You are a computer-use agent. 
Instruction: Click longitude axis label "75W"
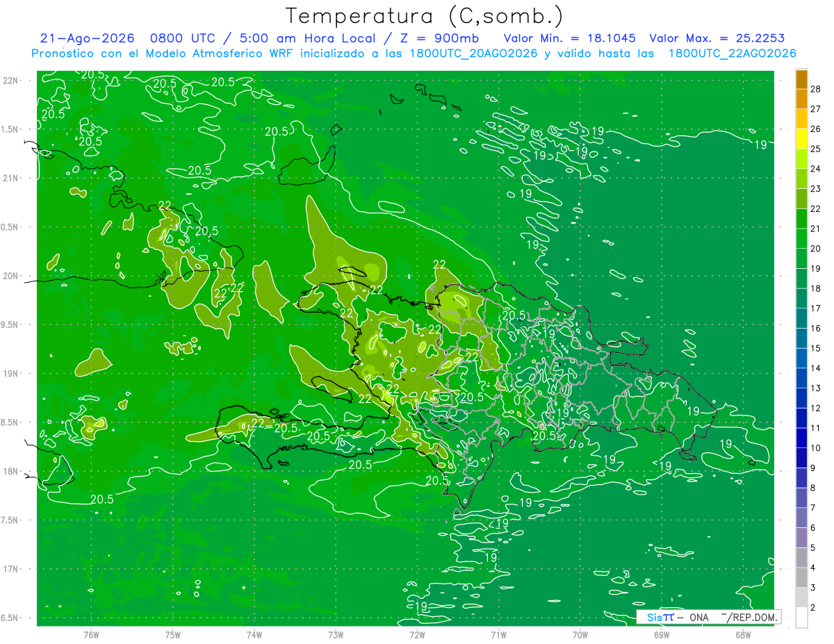point(173,634)
